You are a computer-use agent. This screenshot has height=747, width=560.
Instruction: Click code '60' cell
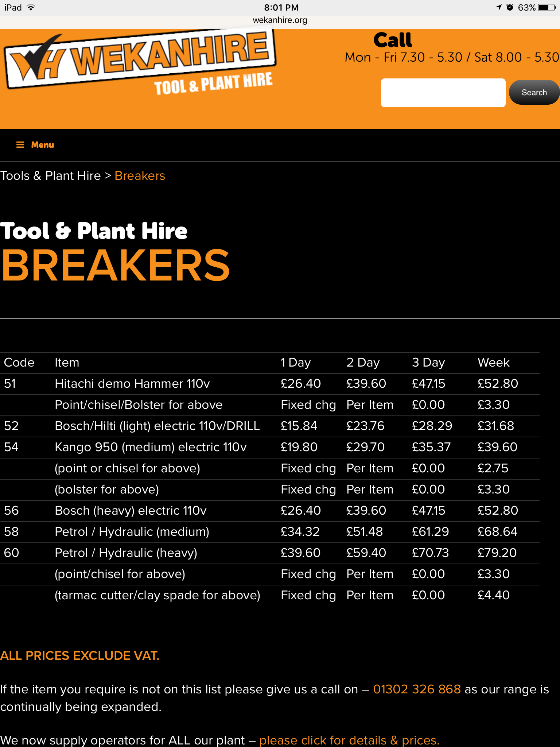click(x=11, y=553)
